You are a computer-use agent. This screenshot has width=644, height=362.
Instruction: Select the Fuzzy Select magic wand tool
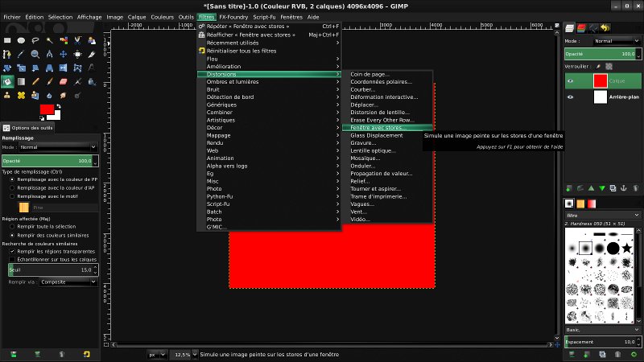click(x=49, y=40)
